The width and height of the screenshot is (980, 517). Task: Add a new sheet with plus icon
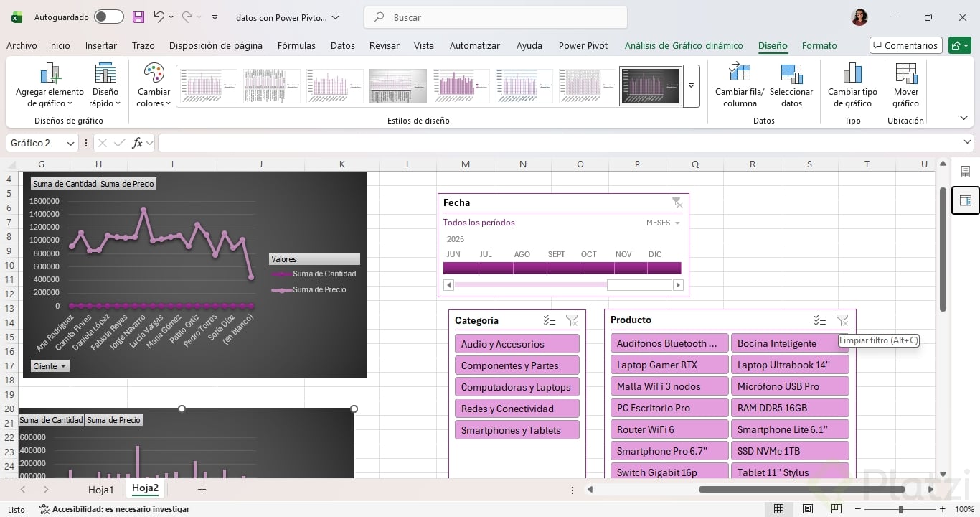(x=202, y=489)
